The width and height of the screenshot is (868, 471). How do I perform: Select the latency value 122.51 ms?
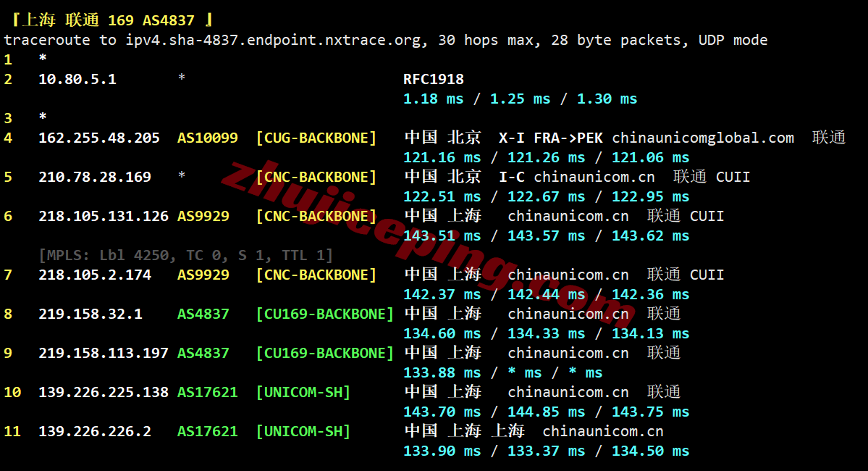click(442, 197)
